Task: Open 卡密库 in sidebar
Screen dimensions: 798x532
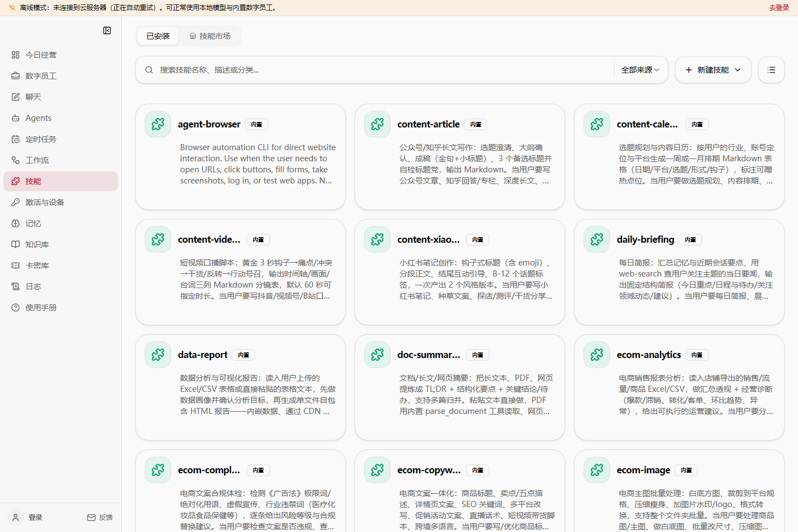Action: [x=61, y=265]
